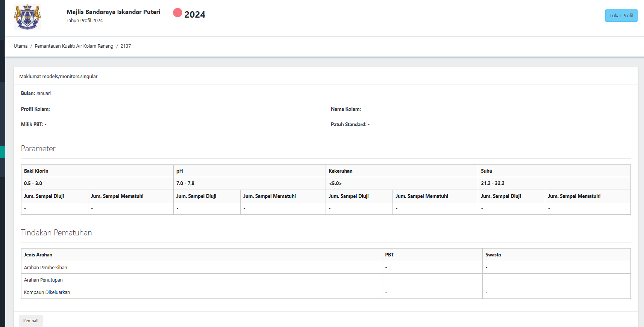
Task: Open Pemantauan Kualiti Air Kolam Renang breadcrumb
Action: 74,46
